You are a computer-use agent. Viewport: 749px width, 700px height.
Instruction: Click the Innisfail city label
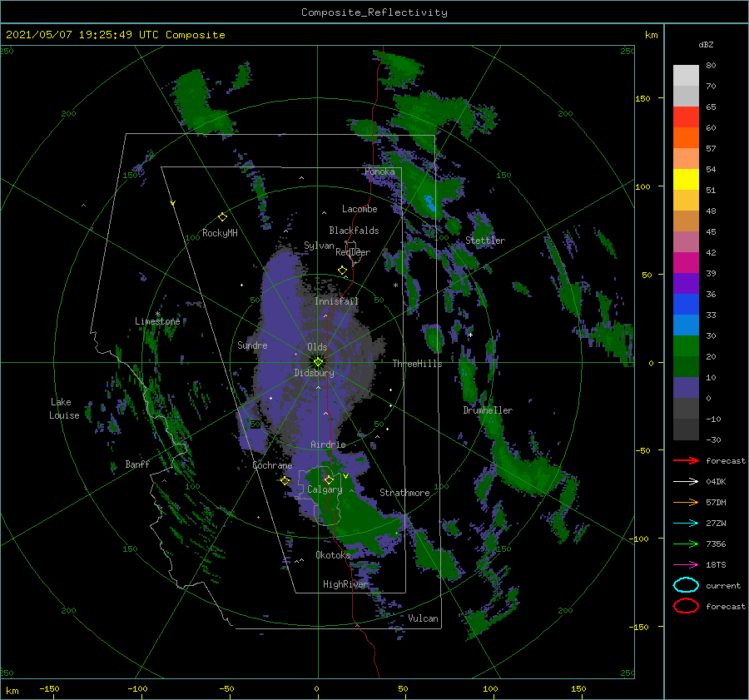click(x=336, y=301)
